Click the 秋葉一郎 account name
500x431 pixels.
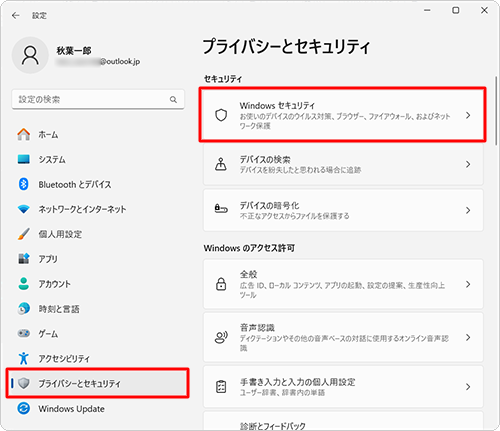[x=74, y=51]
